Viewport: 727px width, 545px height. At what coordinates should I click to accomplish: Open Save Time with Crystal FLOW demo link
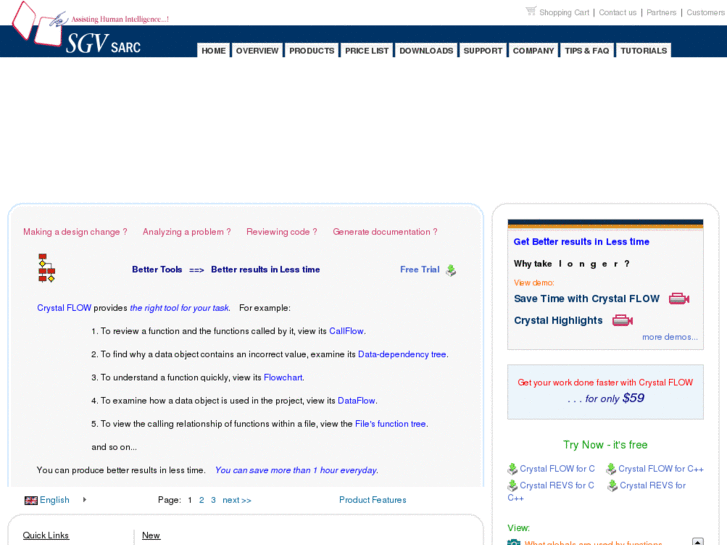587,299
